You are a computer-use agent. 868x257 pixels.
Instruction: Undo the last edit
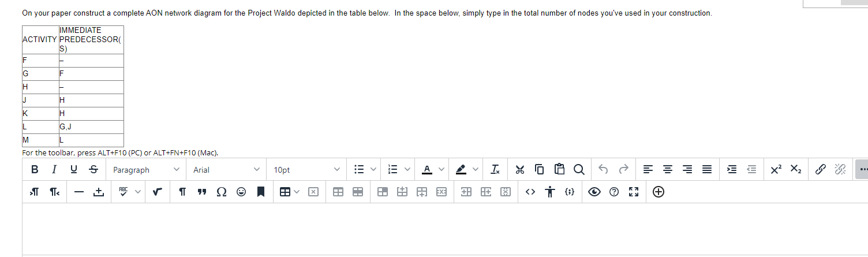tap(603, 170)
